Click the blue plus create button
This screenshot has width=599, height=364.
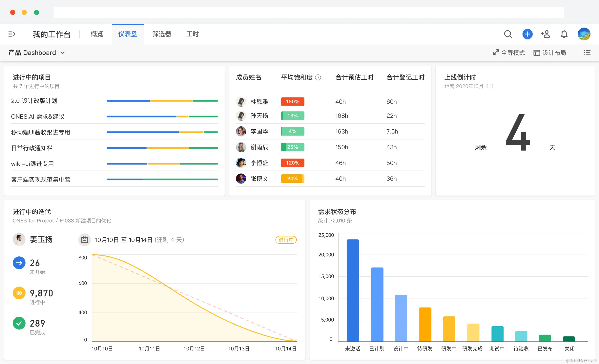point(527,34)
